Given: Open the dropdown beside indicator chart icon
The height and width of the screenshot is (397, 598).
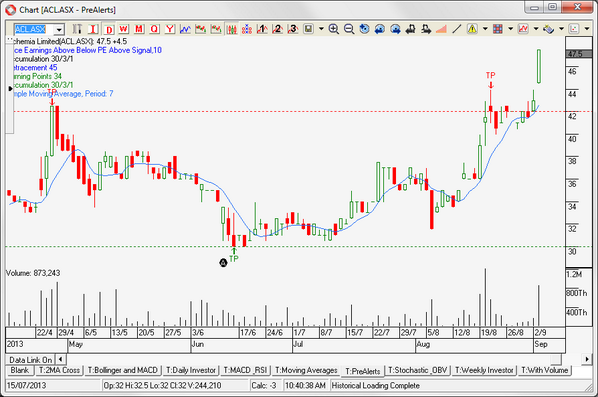Looking at the screenshot, I should click(536, 29).
